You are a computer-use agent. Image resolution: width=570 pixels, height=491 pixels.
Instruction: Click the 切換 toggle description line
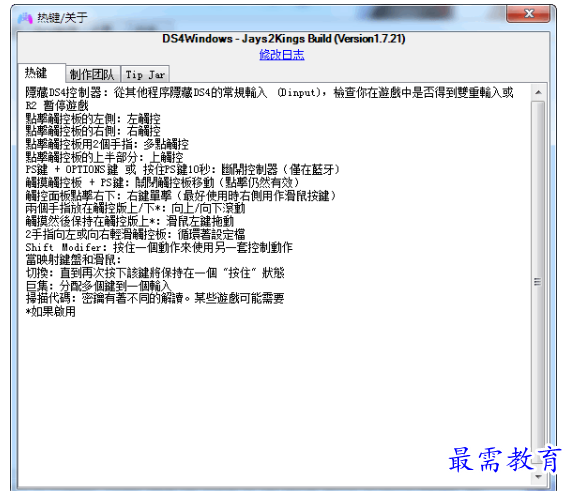click(x=155, y=273)
